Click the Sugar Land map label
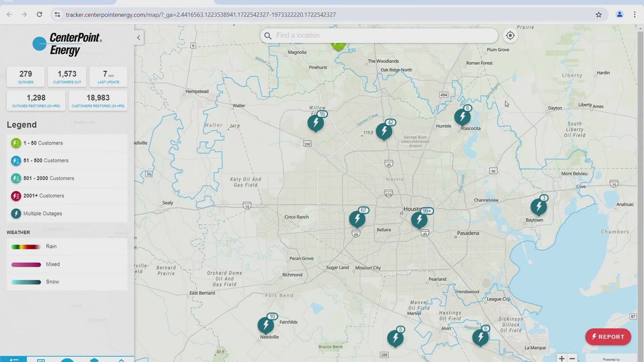The image size is (644, 362). [x=337, y=267]
